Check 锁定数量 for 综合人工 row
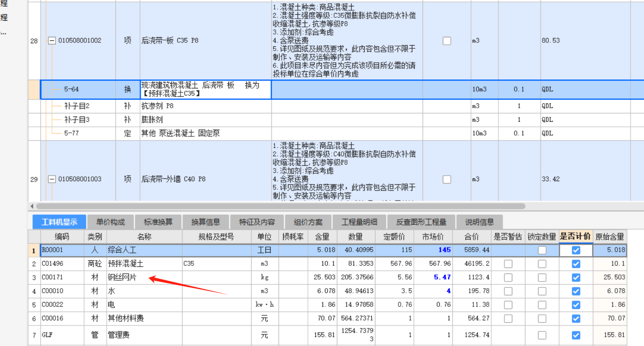This screenshot has width=644, height=346. coord(542,250)
